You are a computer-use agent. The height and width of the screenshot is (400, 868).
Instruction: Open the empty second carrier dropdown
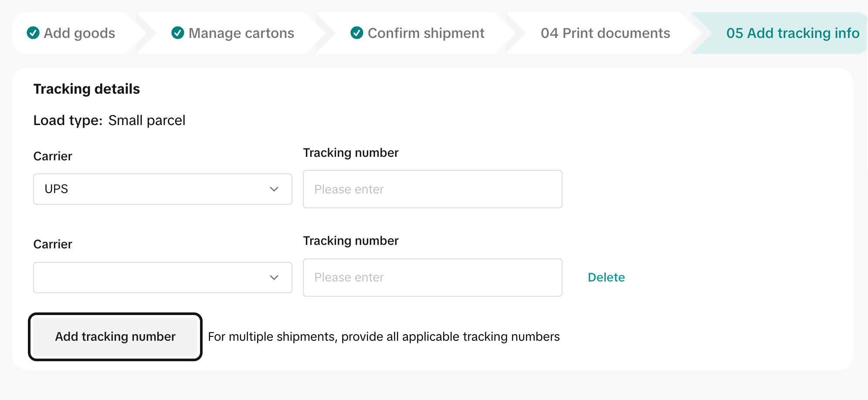(x=163, y=278)
